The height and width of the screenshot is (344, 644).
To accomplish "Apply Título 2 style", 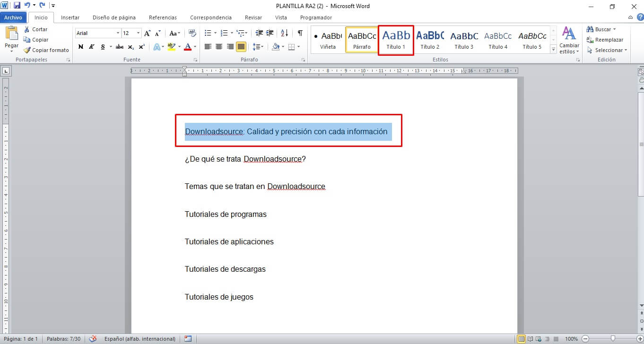I will [430, 40].
